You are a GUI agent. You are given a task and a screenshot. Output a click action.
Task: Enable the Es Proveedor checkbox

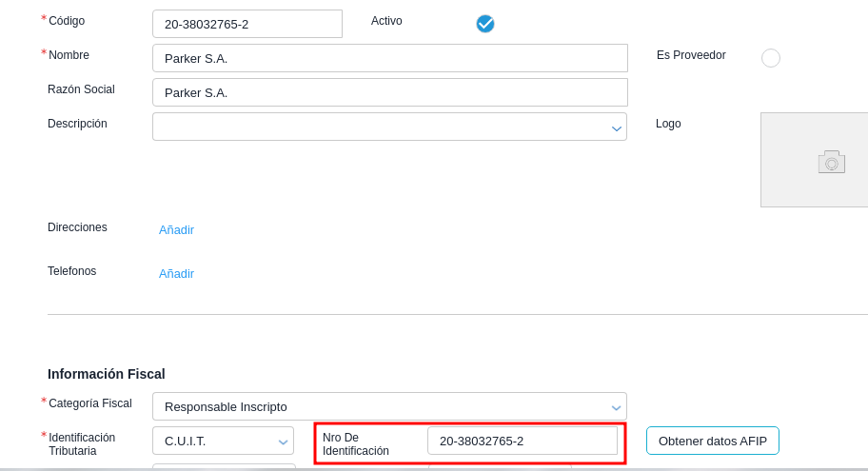coord(771,58)
